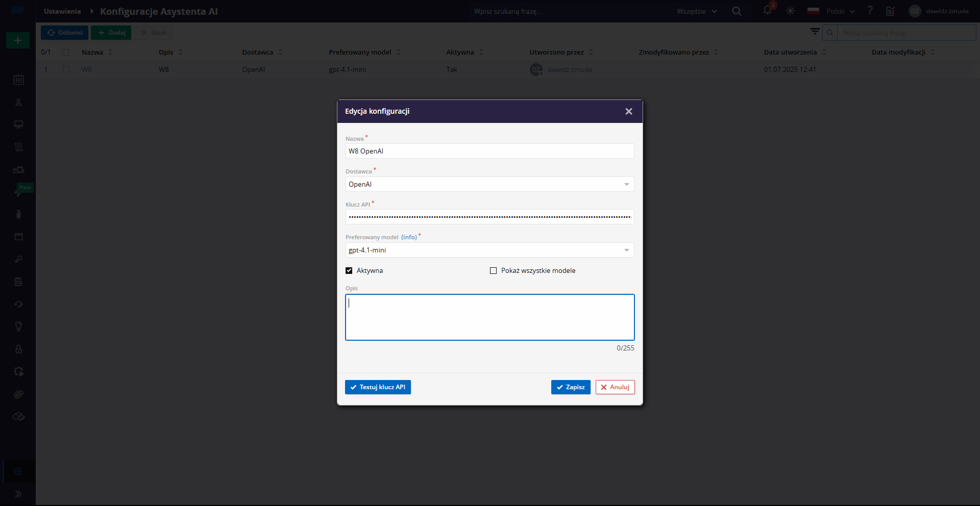This screenshot has height=506, width=980.
Task: Check the W8 row checkbox
Action: [x=66, y=69]
